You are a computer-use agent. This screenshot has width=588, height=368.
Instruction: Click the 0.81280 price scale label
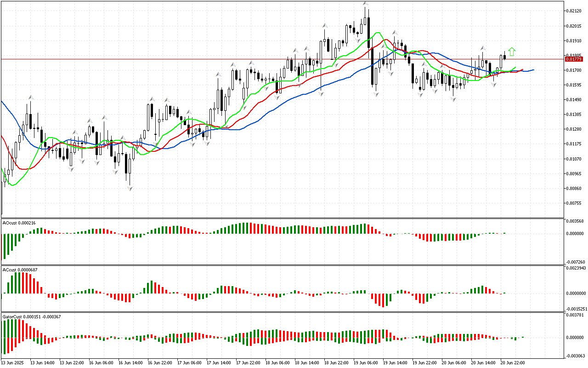coord(574,129)
